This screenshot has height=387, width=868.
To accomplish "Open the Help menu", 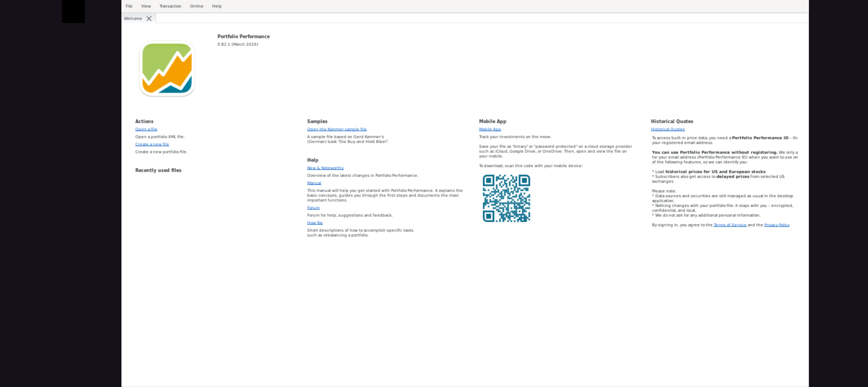I will [x=217, y=6].
